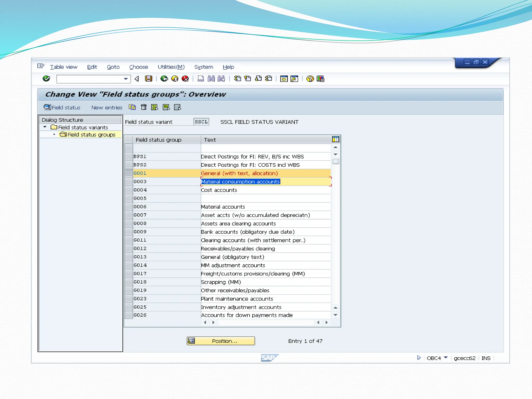Open the command field dropdown arrow
Screen dimensions: 532x399
point(126,79)
